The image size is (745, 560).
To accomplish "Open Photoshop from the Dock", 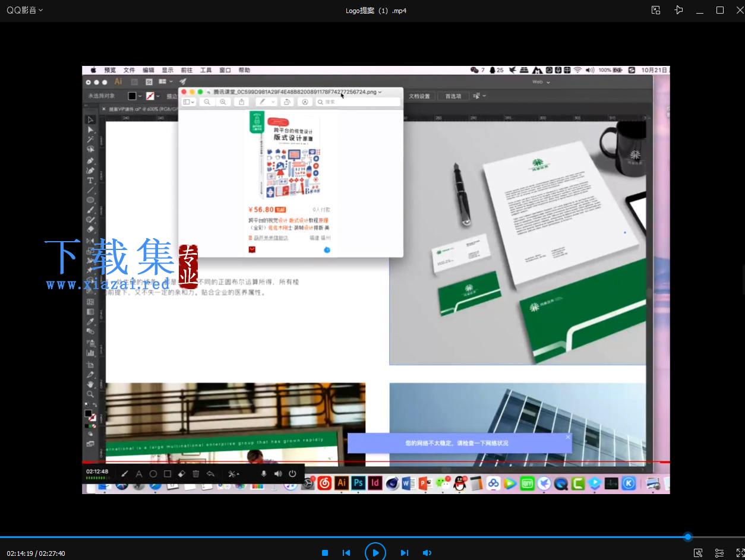I will (x=358, y=483).
